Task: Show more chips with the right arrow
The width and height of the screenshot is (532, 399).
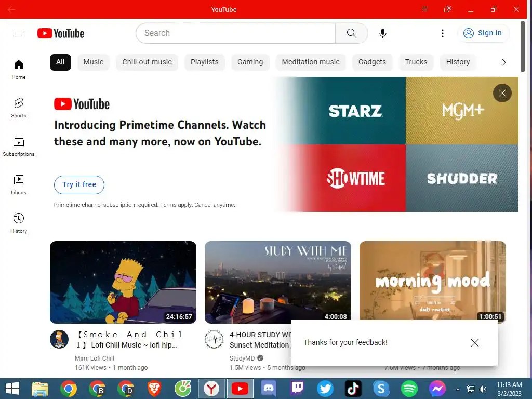Action: point(504,62)
